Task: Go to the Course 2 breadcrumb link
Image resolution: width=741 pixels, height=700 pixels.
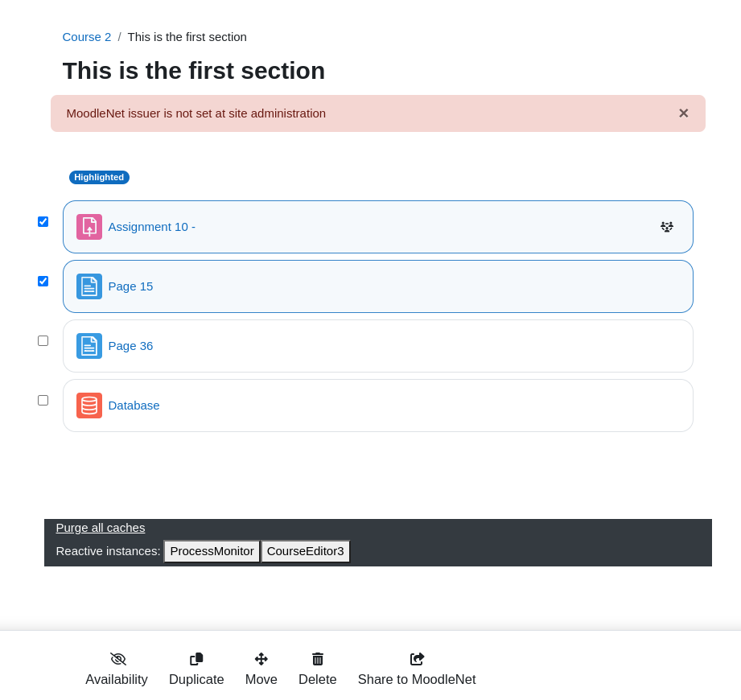Action: (87, 37)
